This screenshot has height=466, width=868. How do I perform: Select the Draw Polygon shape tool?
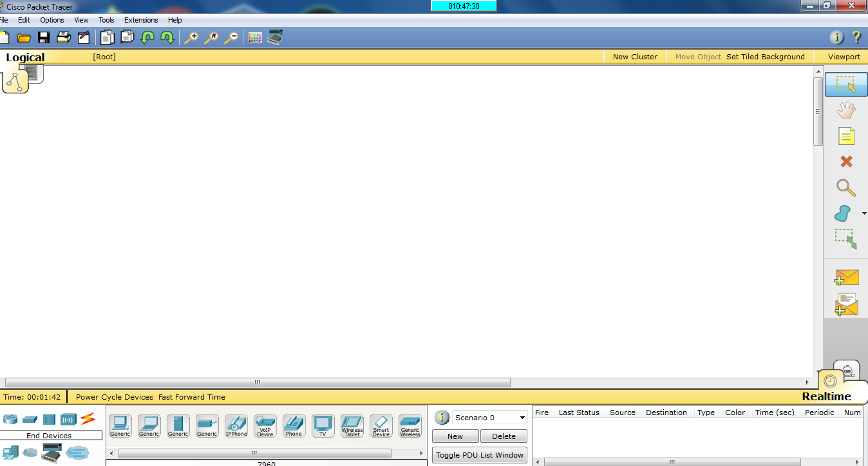843,213
